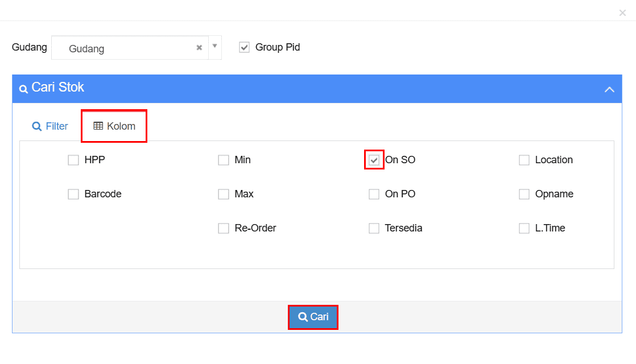Check the On PO column option
Screen dimensions: 636x364
pyautogui.click(x=374, y=194)
